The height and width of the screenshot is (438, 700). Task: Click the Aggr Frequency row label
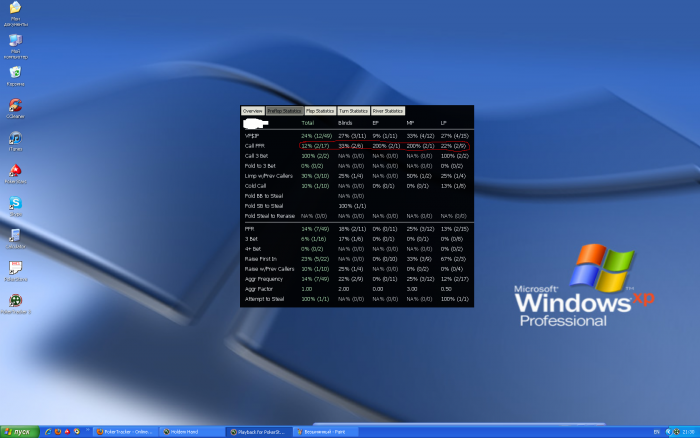click(264, 279)
